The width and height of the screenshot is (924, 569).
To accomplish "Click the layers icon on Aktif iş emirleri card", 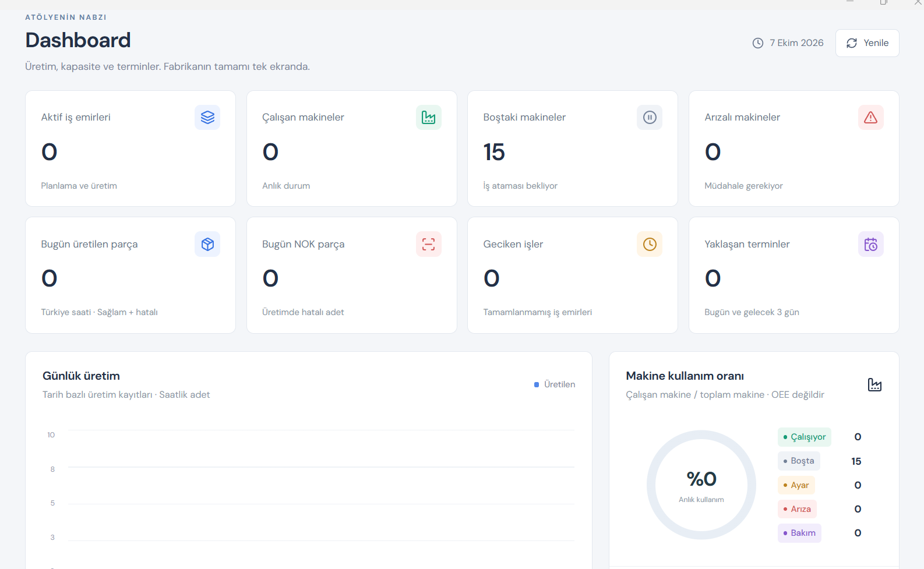I will [207, 117].
